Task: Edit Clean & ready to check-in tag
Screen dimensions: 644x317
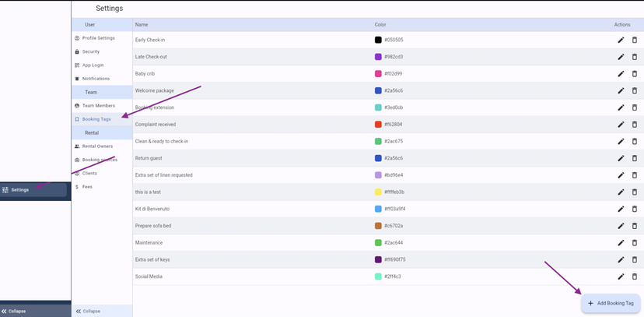Action: 621,141
